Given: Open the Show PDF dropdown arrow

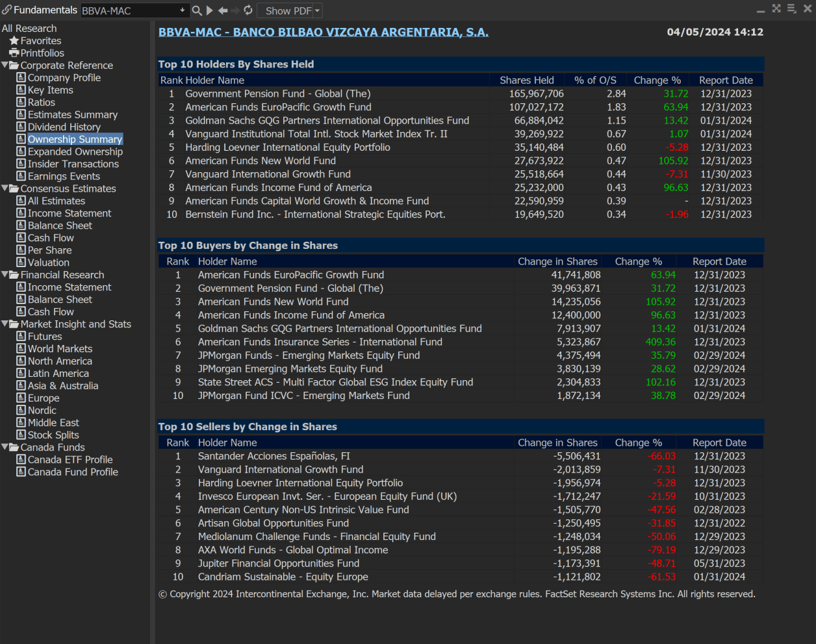Looking at the screenshot, I should (317, 11).
